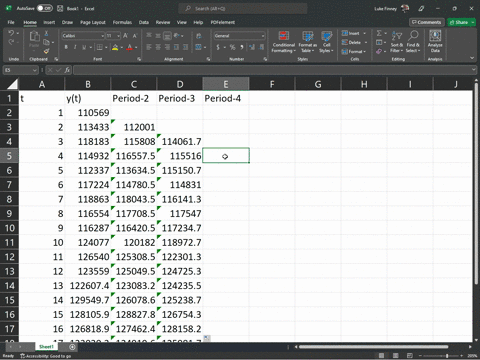
Task: Click the Undo arrow icon
Action: [x=11, y=33]
